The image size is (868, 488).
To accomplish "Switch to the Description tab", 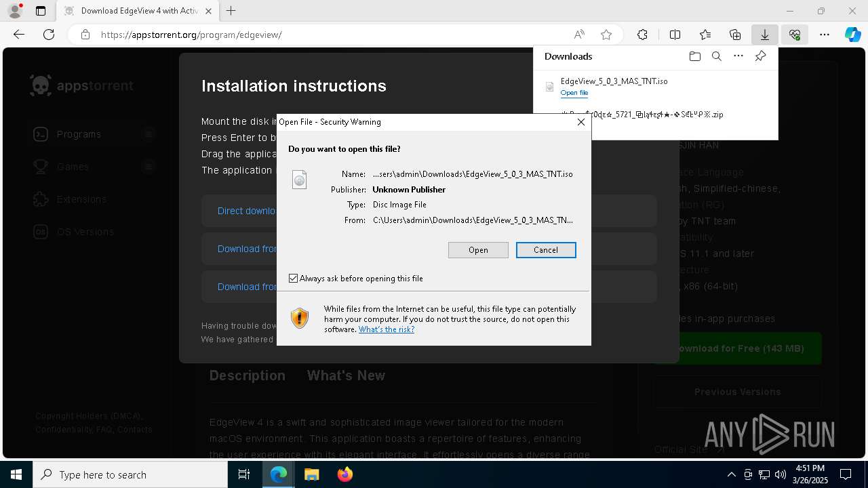I will [x=247, y=375].
